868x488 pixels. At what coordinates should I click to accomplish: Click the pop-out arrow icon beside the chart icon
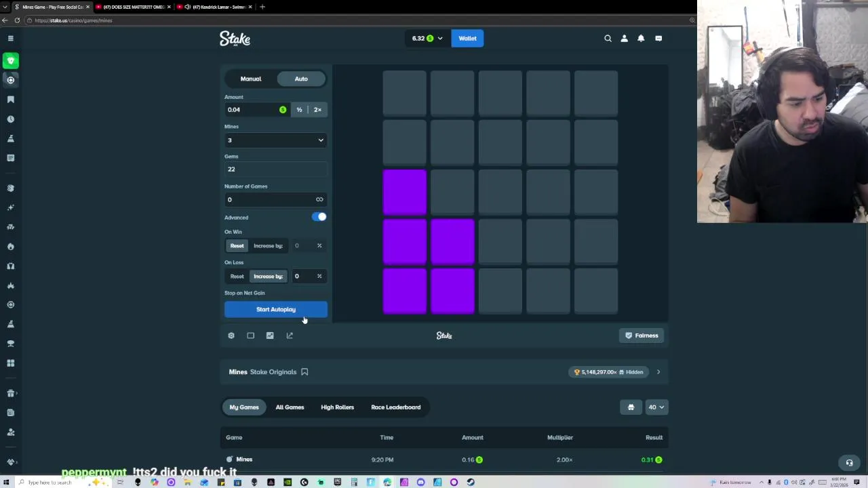tap(290, 335)
